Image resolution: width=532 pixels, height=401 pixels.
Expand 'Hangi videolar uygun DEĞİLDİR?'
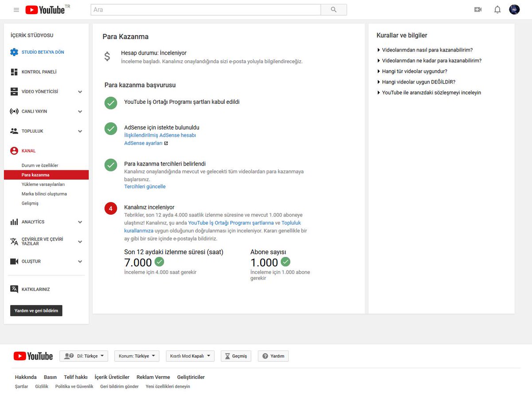416,82
